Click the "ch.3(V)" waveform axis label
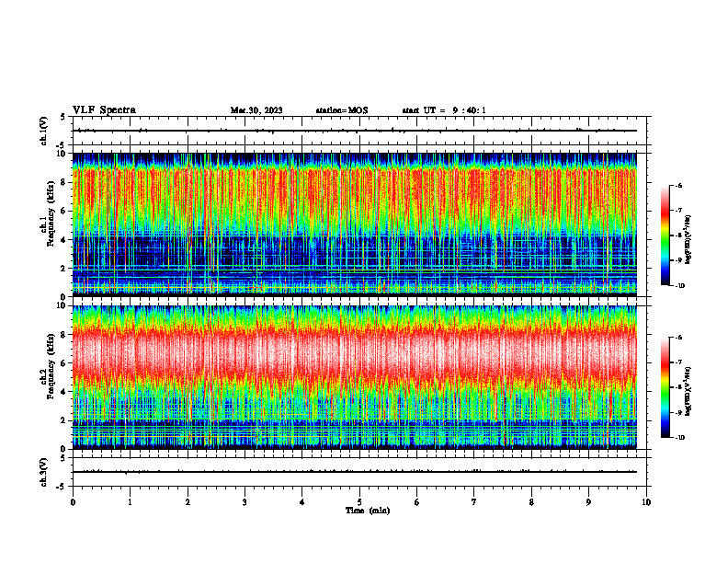This screenshot has height=563, width=728. pos(44,472)
